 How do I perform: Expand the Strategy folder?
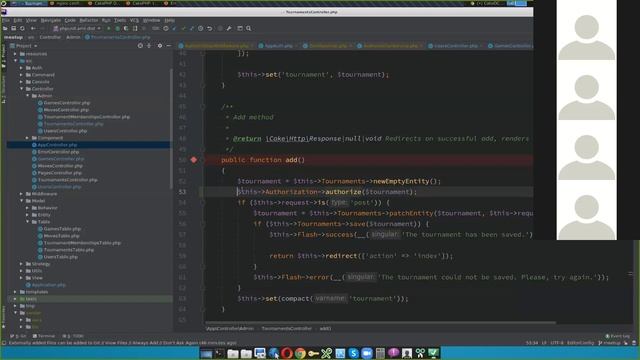[x=21, y=264]
